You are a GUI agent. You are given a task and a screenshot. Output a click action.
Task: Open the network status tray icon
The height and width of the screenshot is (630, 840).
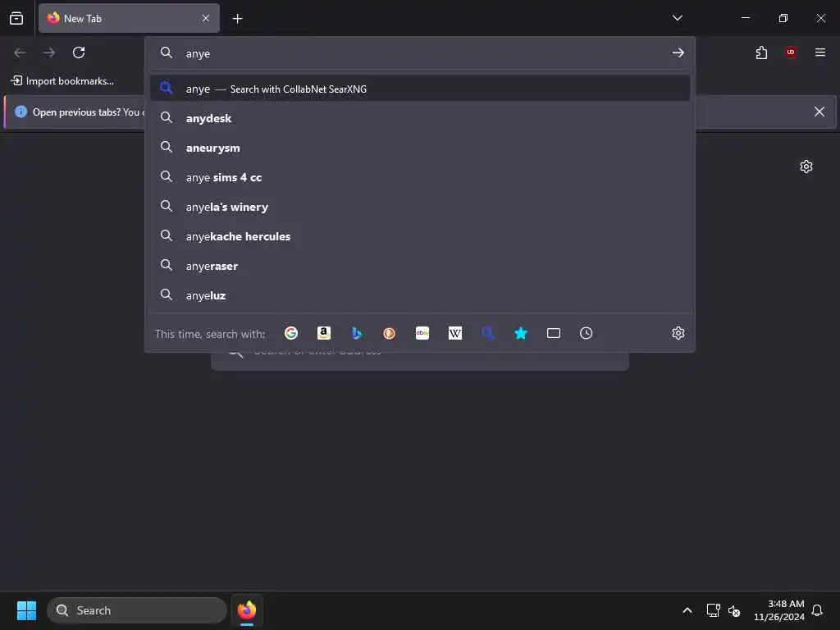click(713, 610)
